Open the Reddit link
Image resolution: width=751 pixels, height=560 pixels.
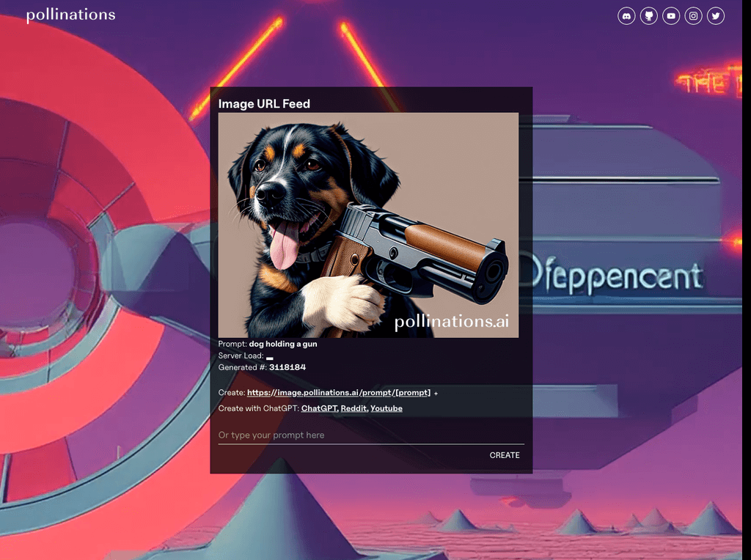353,408
